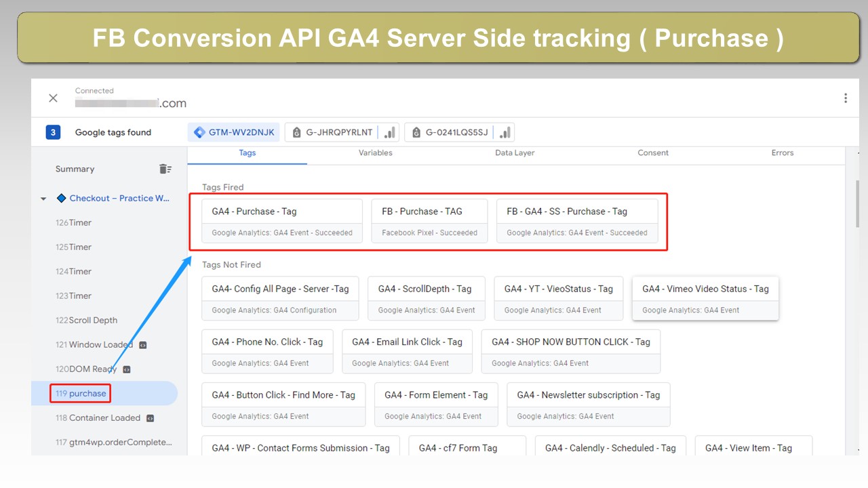Select event 124 Timer
This screenshot has width=868, height=488.
pyautogui.click(x=73, y=272)
